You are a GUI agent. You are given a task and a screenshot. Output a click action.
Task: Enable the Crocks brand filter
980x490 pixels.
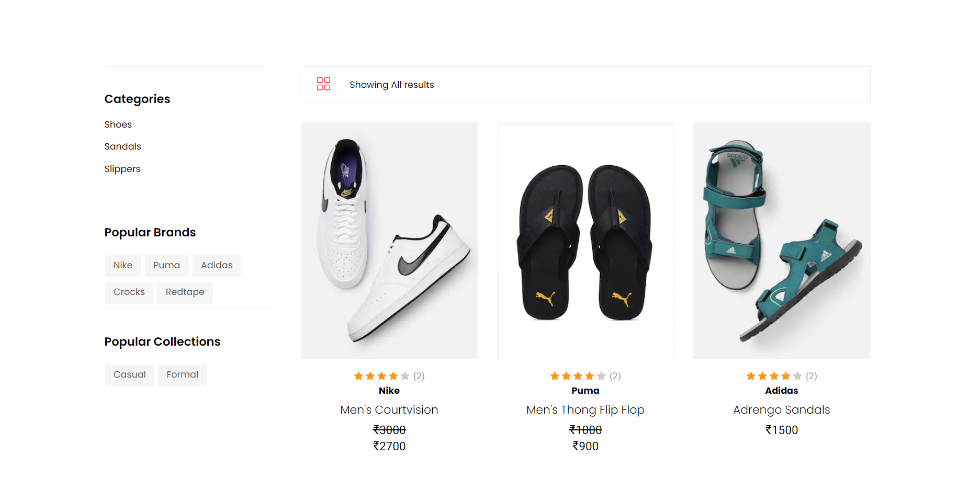pos(129,292)
